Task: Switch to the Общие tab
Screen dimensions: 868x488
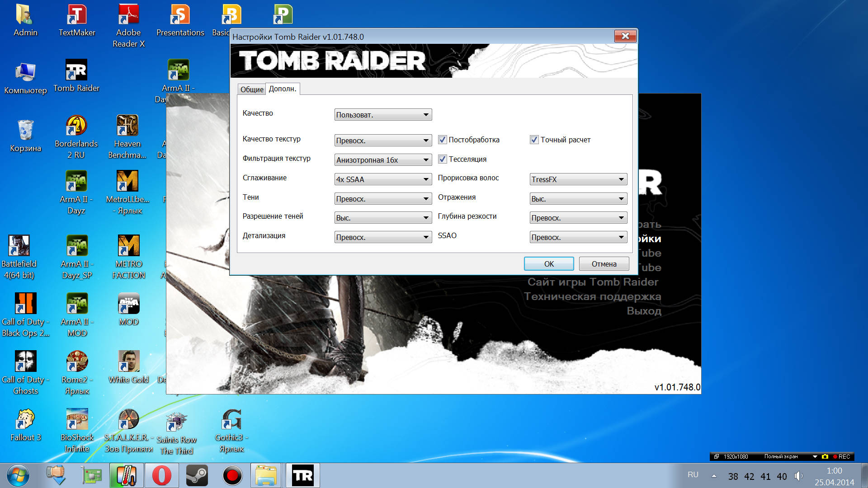Action: click(251, 89)
